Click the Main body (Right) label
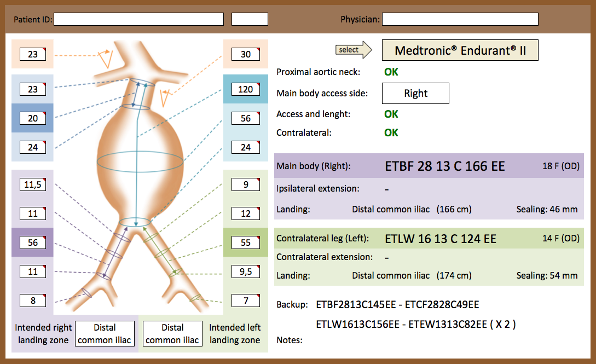The image size is (596, 364). [x=313, y=166]
